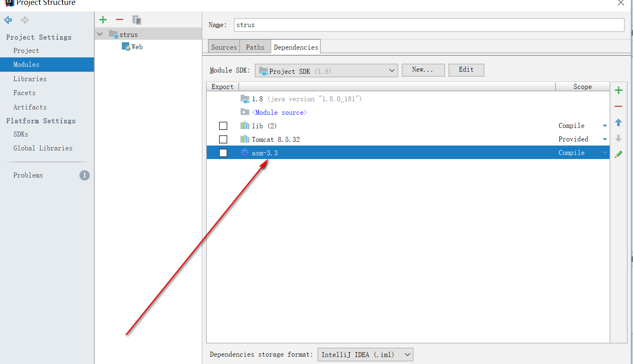
Task: Click the New... button next to Module SDK
Action: point(423,70)
